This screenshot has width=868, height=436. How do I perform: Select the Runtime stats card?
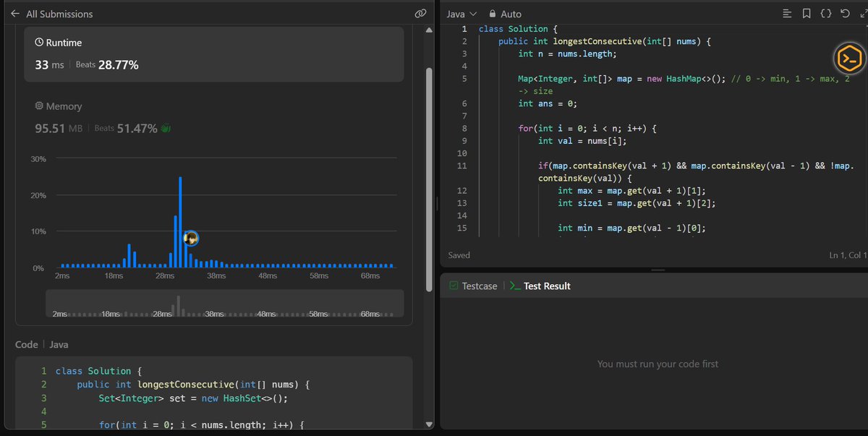click(214, 54)
